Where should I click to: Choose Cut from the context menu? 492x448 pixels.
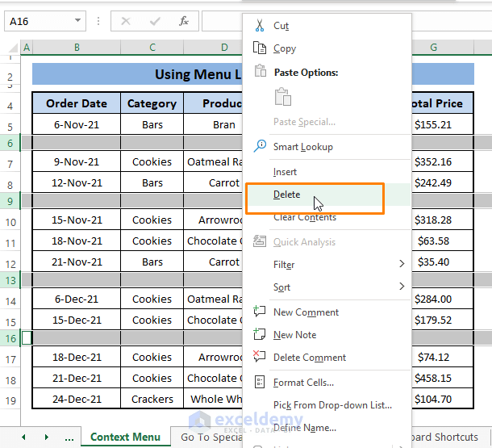(x=327, y=26)
